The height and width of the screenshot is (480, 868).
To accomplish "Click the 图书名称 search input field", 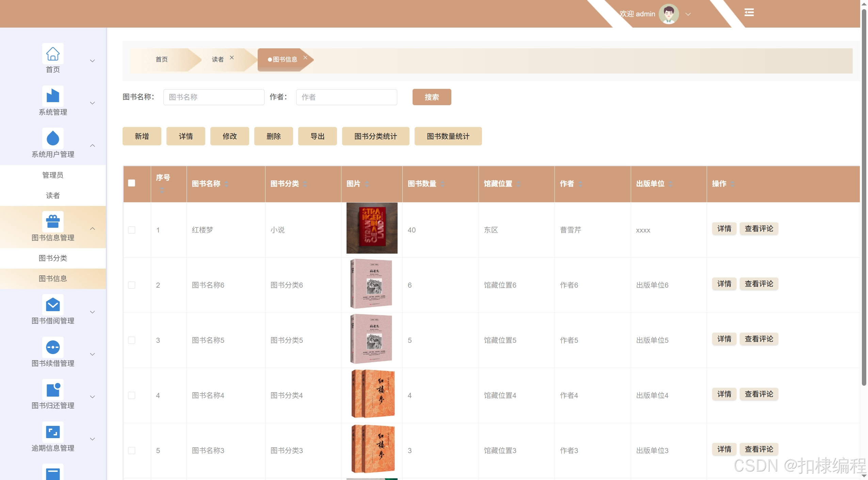I will coord(213,97).
